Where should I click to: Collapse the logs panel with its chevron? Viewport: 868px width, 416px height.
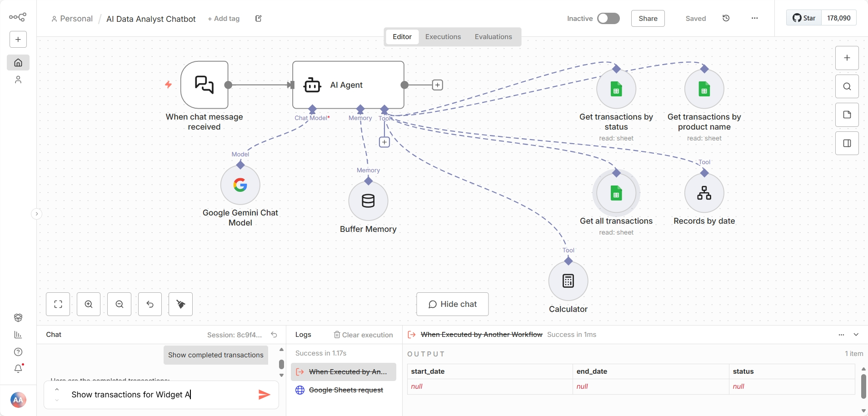point(856,335)
